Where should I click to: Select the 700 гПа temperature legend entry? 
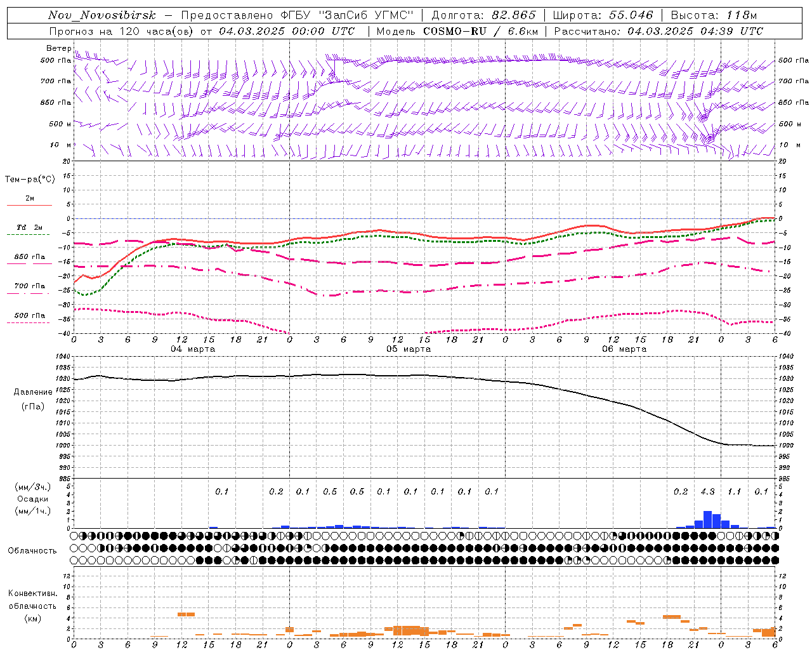click(x=29, y=289)
